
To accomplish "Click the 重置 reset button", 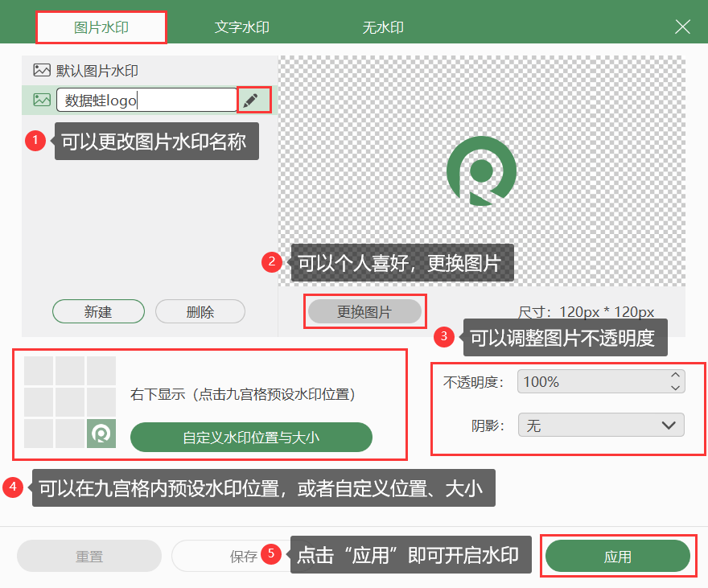I will tap(89, 556).
